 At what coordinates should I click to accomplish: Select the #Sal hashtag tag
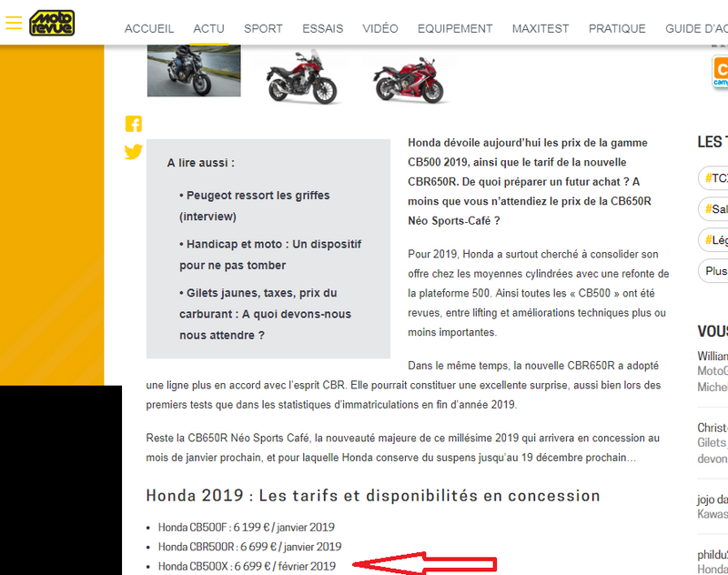pos(713,209)
